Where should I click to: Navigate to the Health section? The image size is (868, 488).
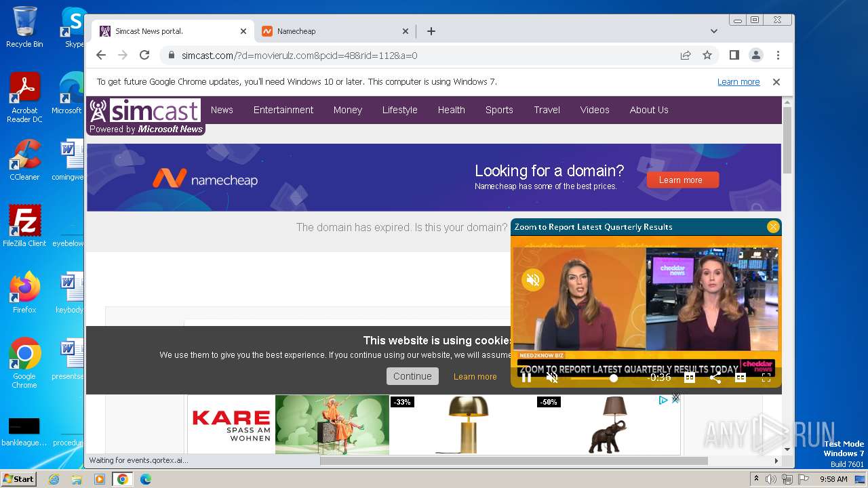point(451,110)
